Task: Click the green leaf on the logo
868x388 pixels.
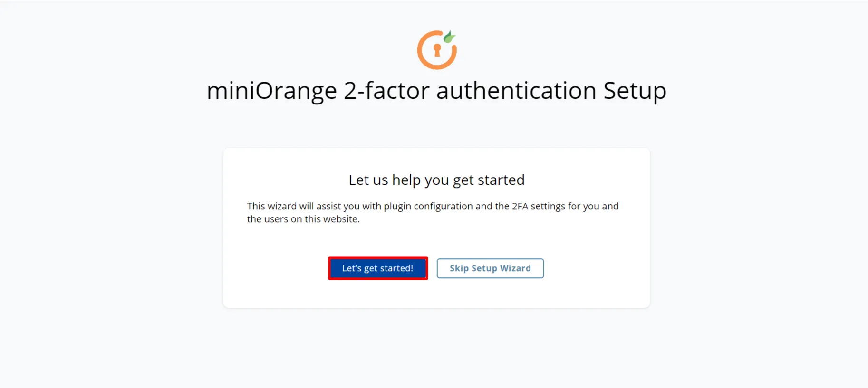Action: (450, 36)
